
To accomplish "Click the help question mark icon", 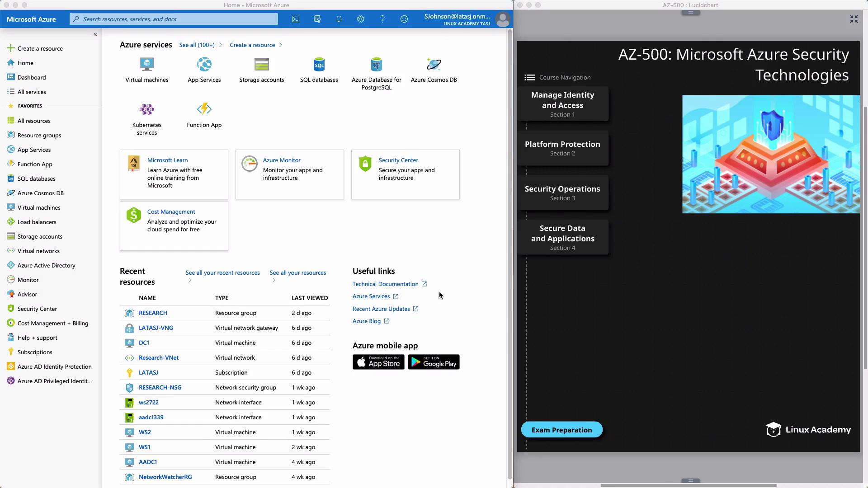I will 382,19.
